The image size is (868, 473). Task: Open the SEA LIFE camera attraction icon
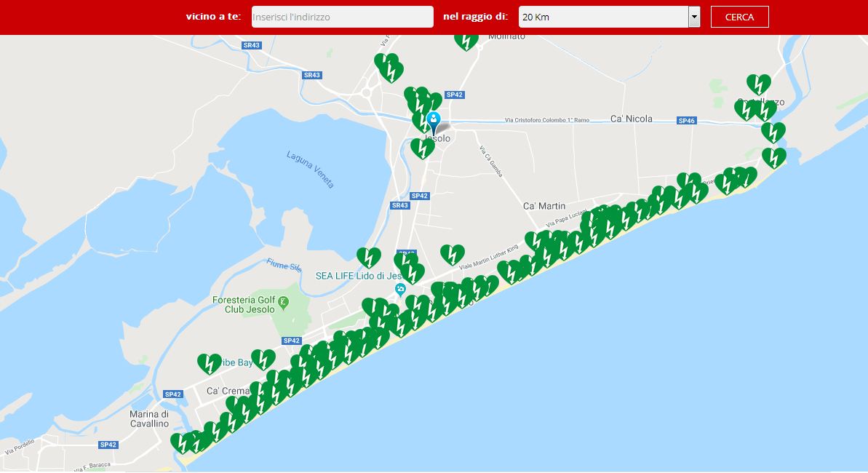(x=400, y=290)
